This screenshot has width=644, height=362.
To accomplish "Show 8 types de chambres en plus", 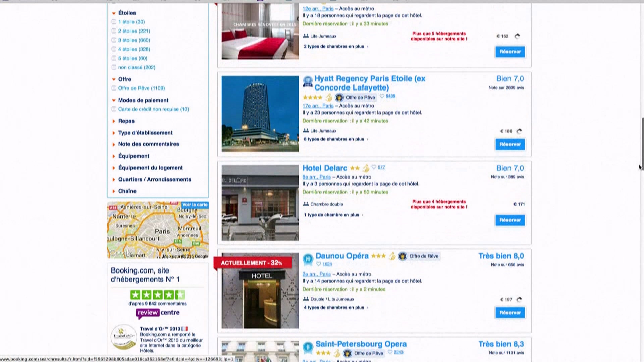I will coord(336,139).
